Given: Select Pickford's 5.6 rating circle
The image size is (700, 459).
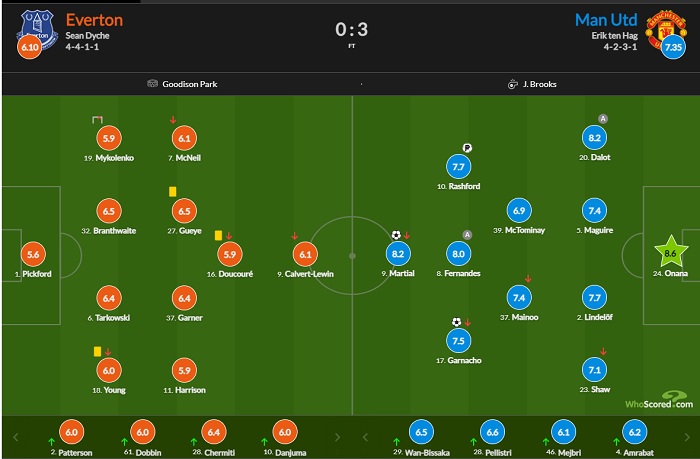Looking at the screenshot, I should (35, 254).
